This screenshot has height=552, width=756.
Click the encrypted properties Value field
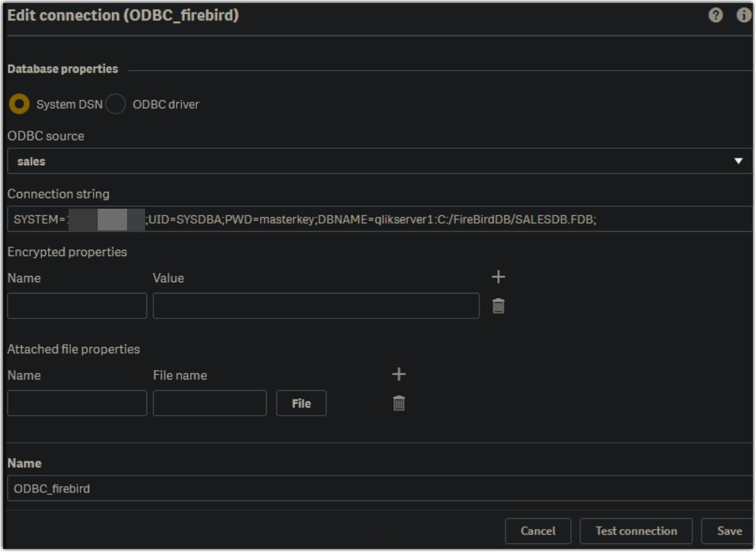316,306
